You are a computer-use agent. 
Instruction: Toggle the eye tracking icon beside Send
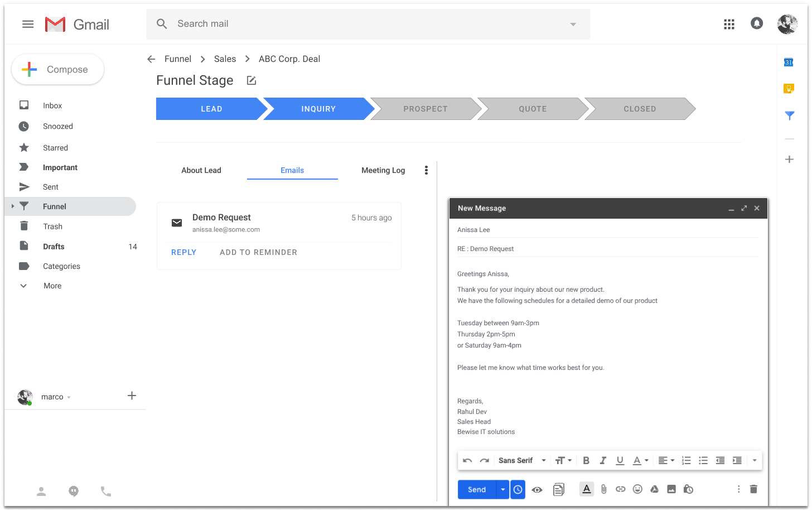tap(537, 490)
